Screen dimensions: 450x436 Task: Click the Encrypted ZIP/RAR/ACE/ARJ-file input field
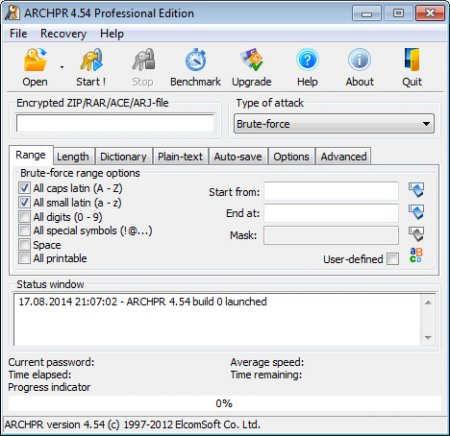[115, 123]
